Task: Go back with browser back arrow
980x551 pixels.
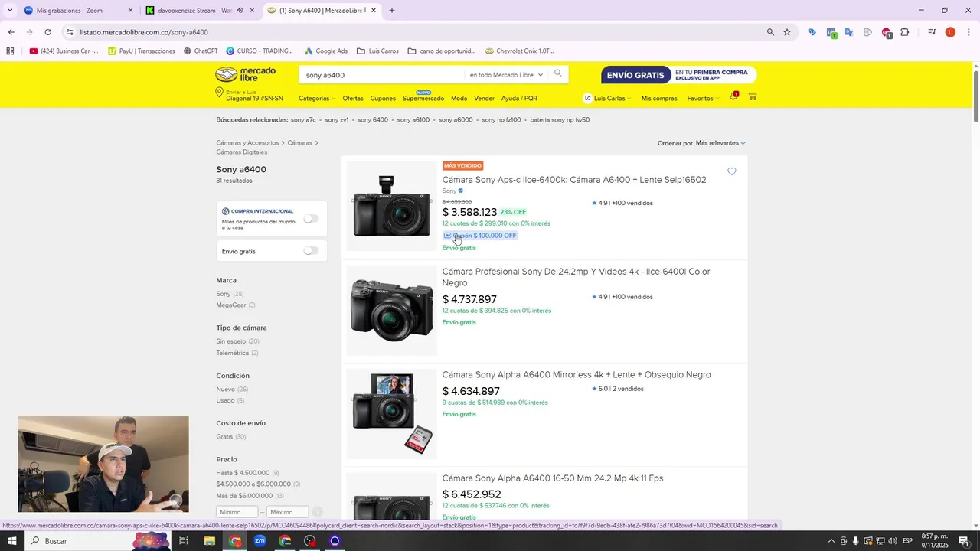Action: (x=11, y=32)
